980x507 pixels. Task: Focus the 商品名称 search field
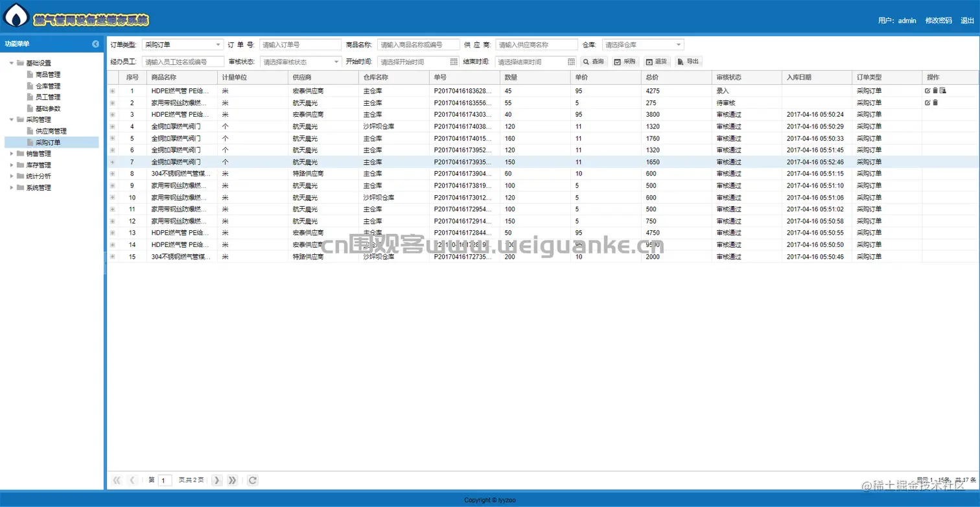pos(418,45)
